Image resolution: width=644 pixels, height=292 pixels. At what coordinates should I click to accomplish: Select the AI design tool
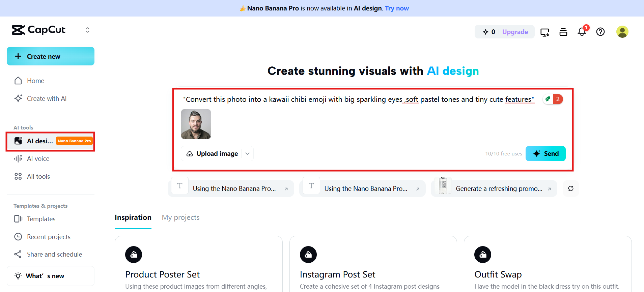pos(51,141)
